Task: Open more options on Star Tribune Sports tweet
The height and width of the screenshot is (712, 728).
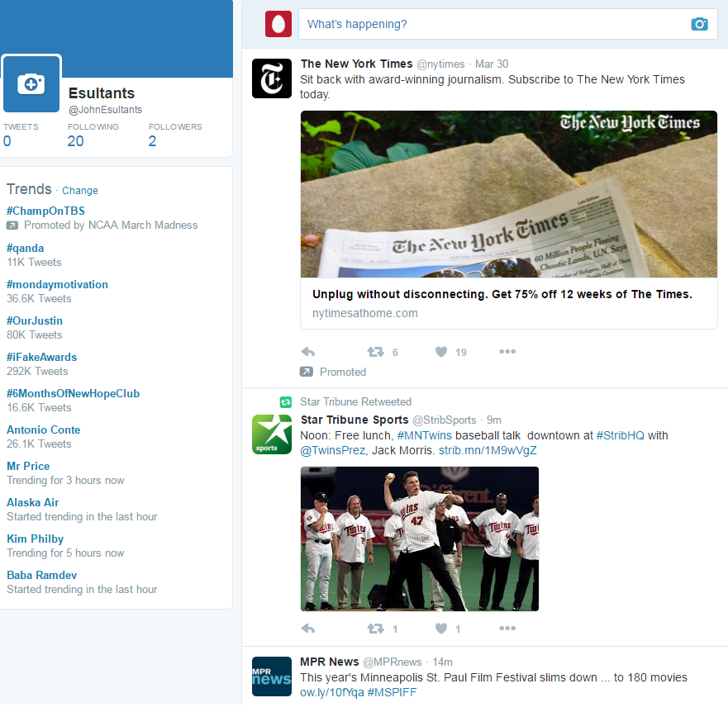Action: [x=507, y=628]
